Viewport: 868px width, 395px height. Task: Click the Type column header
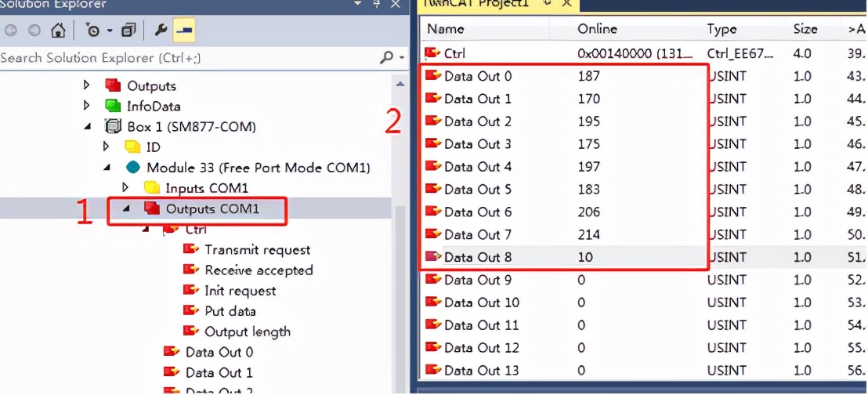(x=721, y=29)
